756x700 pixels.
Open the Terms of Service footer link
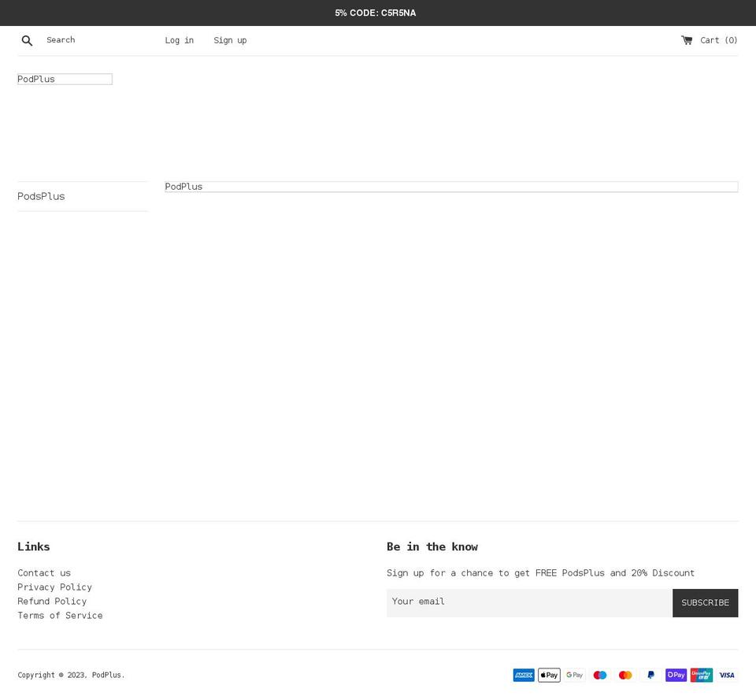click(60, 616)
